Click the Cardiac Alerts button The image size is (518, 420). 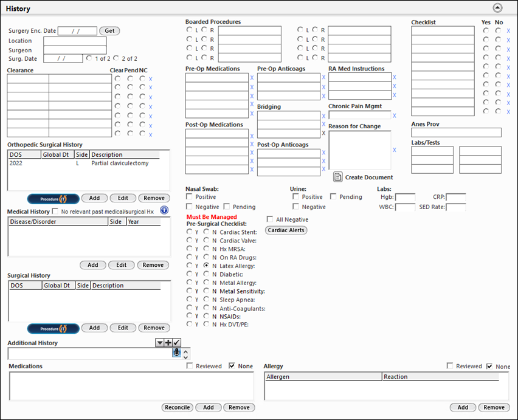pyautogui.click(x=286, y=230)
